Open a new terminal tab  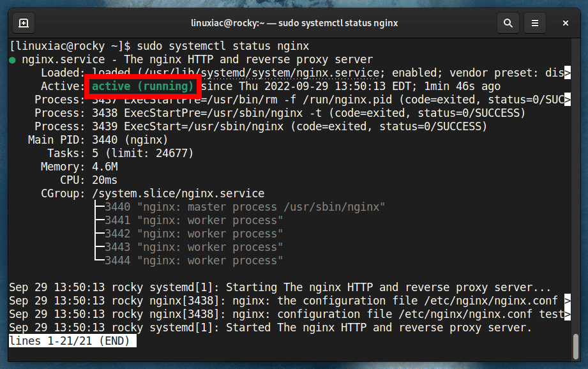(24, 23)
